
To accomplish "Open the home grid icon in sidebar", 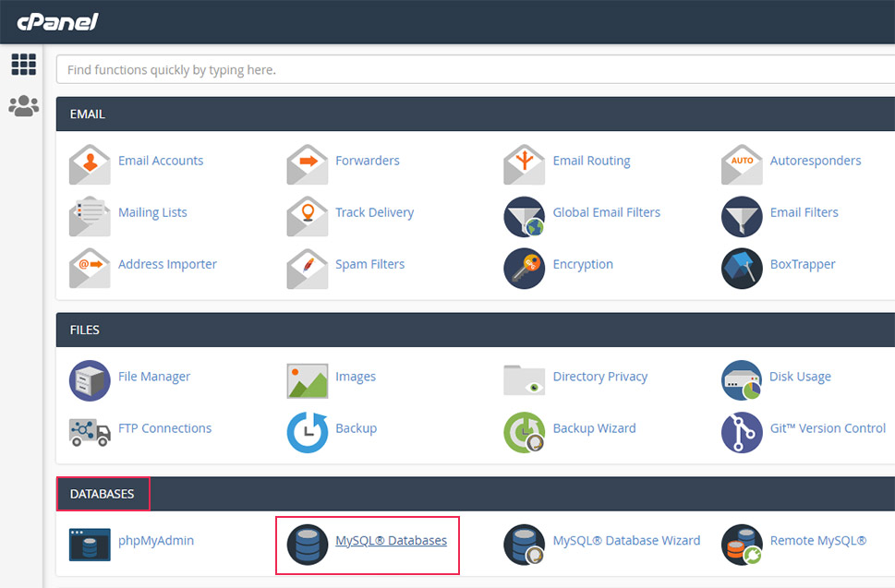I will click(x=23, y=65).
